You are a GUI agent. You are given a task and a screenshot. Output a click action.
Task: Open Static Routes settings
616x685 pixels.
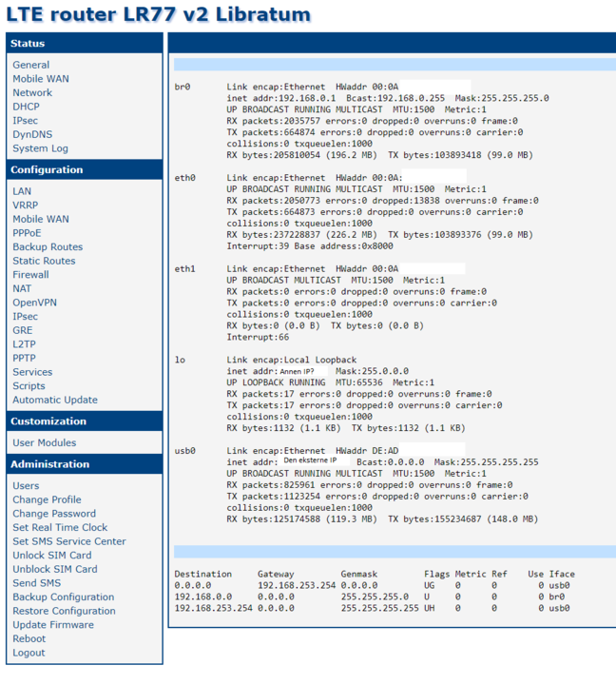(x=44, y=261)
